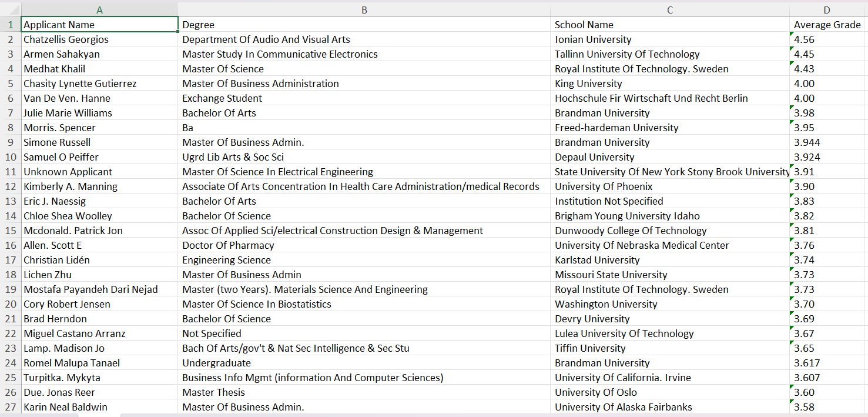Image resolution: width=868 pixels, height=417 pixels.
Task: Select the Chatzellis Georgios cell
Action: [99, 39]
